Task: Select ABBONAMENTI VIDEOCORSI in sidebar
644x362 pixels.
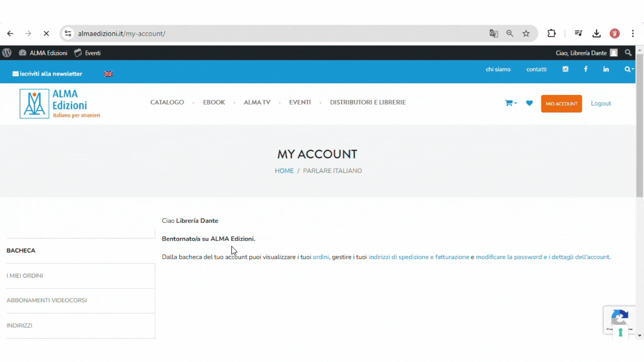Action: (80, 301)
